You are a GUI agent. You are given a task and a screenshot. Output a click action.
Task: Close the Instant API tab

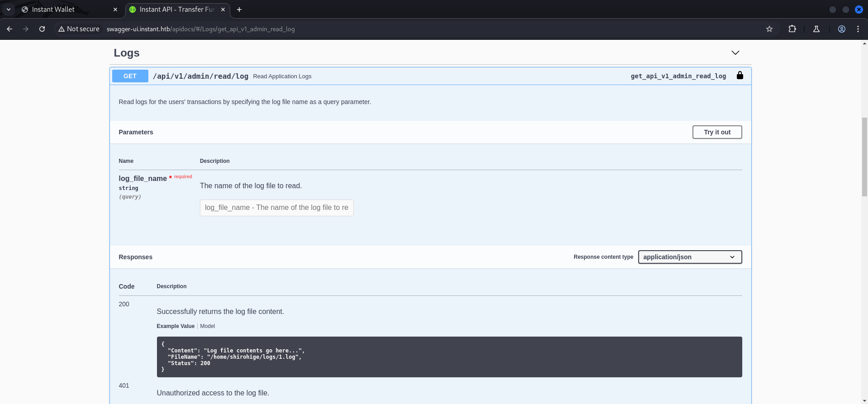tap(223, 10)
